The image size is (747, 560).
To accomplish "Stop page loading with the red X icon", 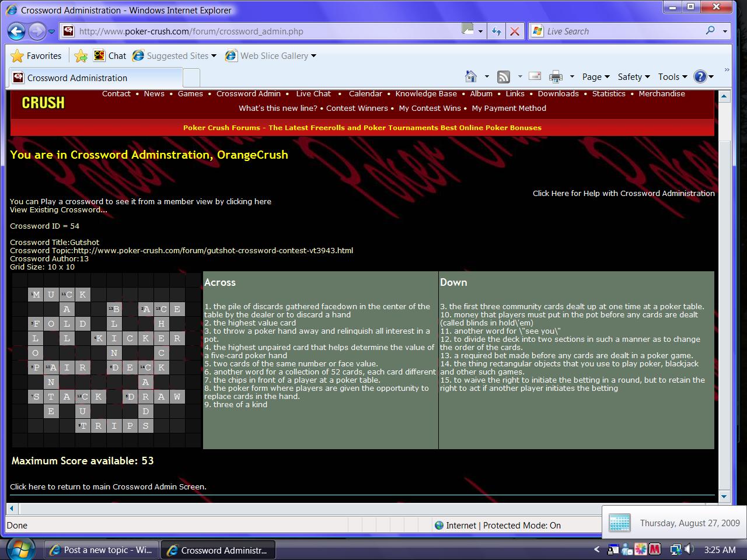I will pos(515,31).
